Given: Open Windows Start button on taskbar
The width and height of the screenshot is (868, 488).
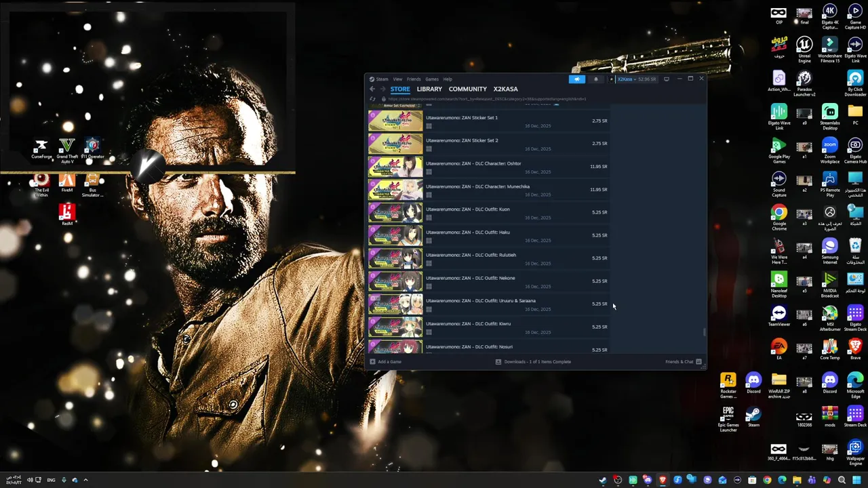Looking at the screenshot, I should coord(856,480).
